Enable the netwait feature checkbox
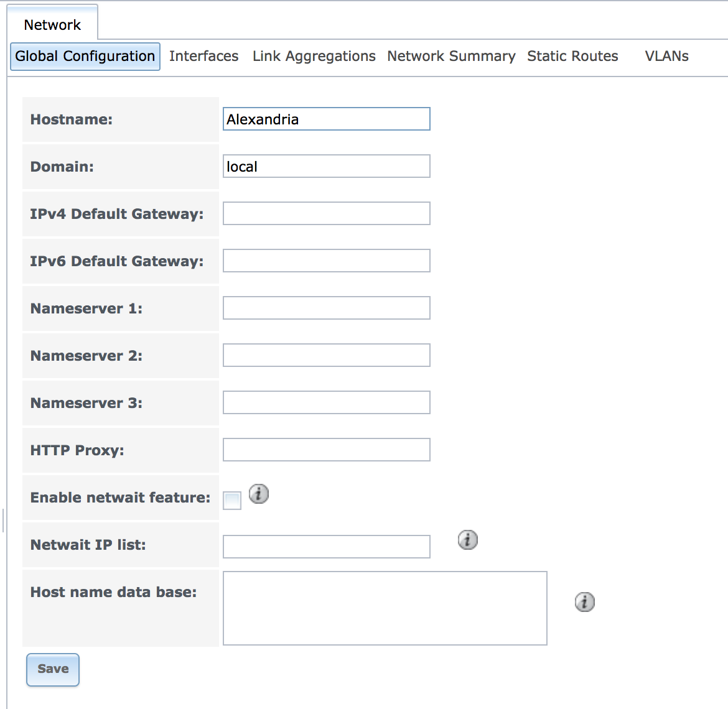Image resolution: width=728 pixels, height=709 pixels. (232, 500)
